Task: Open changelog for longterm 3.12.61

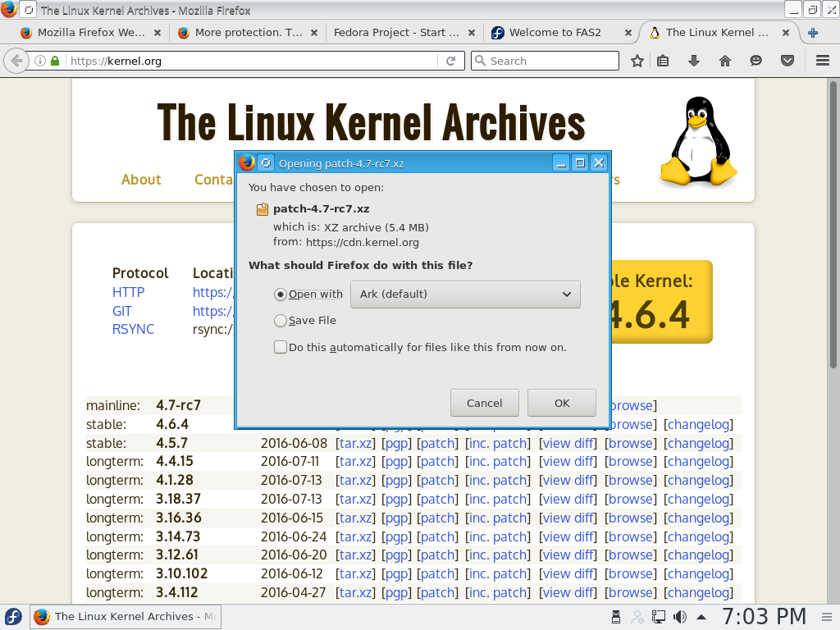Action: pyautogui.click(x=699, y=555)
